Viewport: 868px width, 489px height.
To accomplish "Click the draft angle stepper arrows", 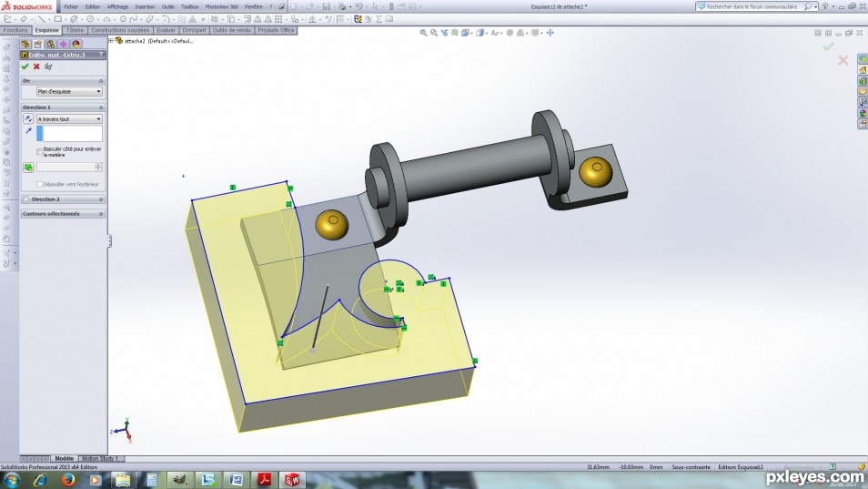I will point(98,167).
